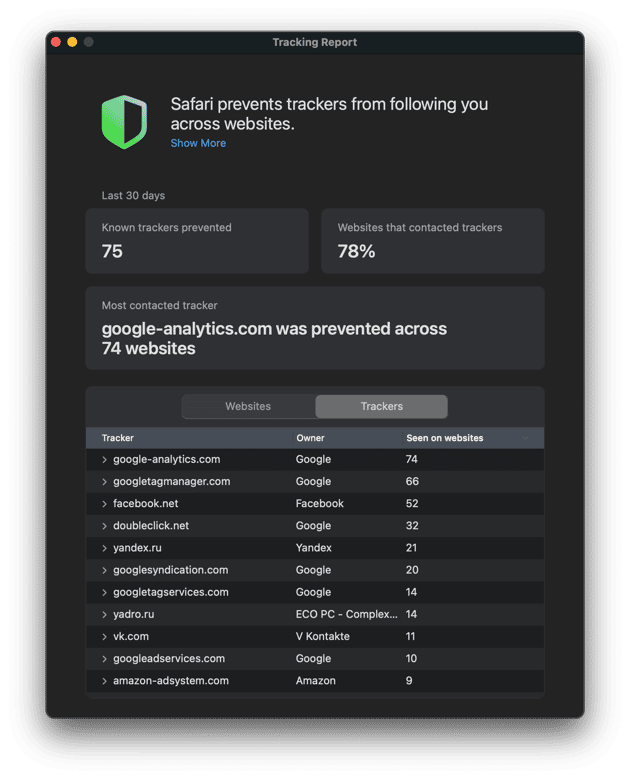Expand the yandex.ru tracker chevron
The height and width of the screenshot is (779, 630).
[x=104, y=548]
